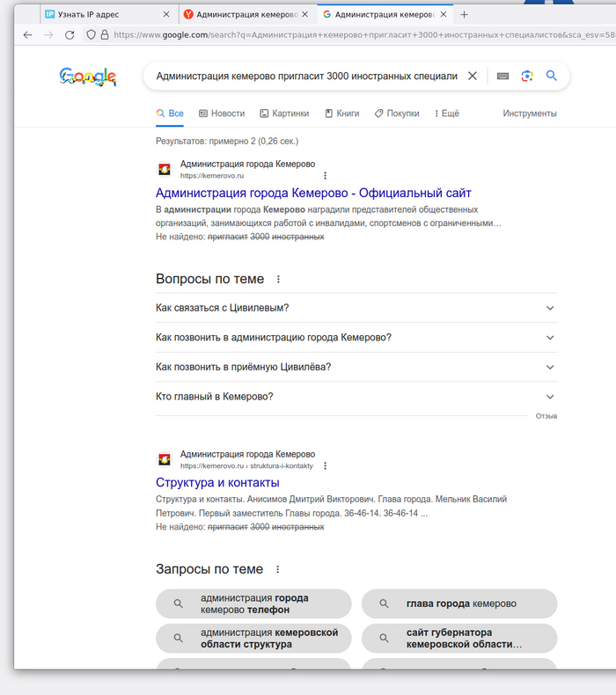Open 'Вопросы по теме' three-dot menu

pyautogui.click(x=279, y=280)
